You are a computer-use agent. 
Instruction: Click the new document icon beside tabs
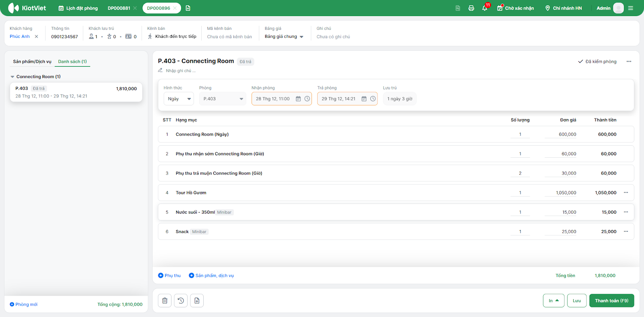[x=188, y=8]
